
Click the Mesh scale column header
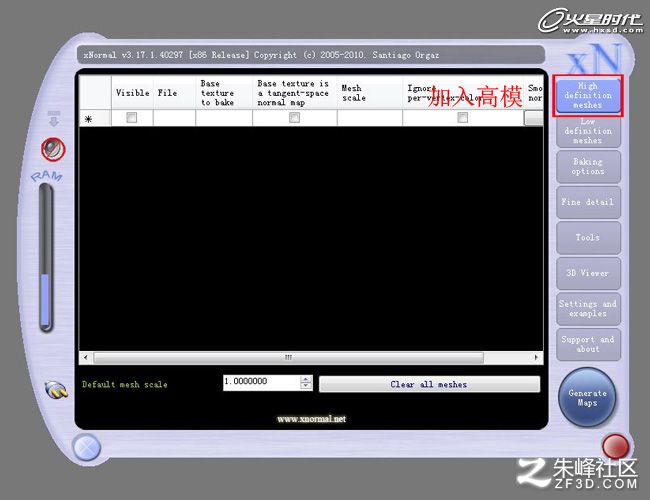click(x=369, y=93)
